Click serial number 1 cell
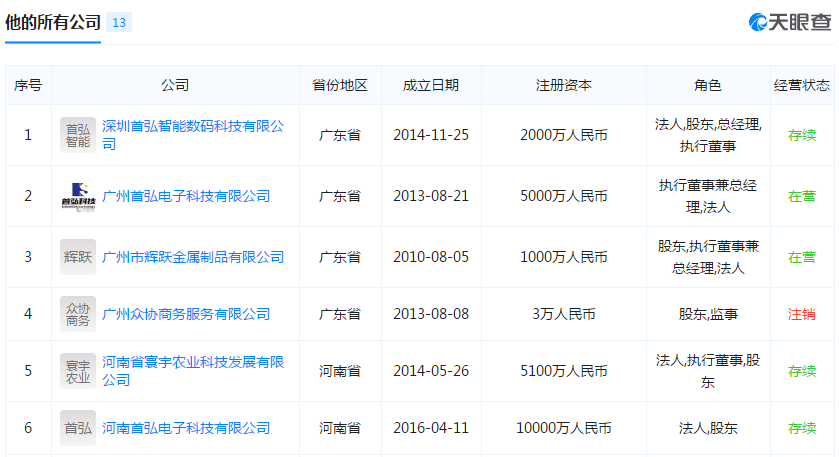 [28, 135]
